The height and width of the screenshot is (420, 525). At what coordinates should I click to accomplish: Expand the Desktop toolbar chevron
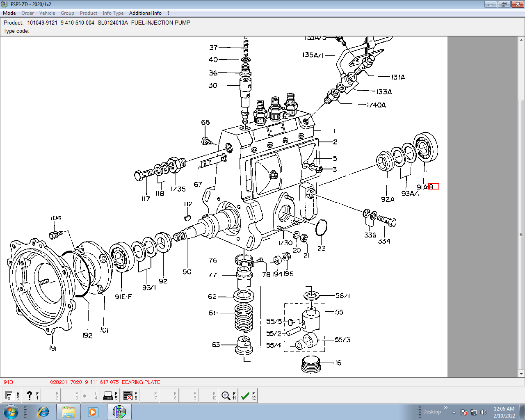pos(446,408)
